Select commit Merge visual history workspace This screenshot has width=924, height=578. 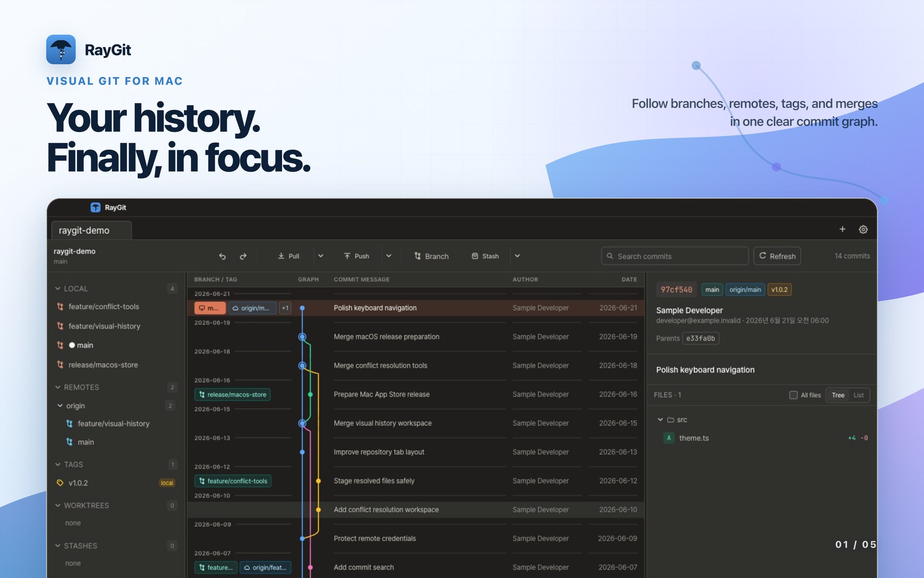(416, 423)
